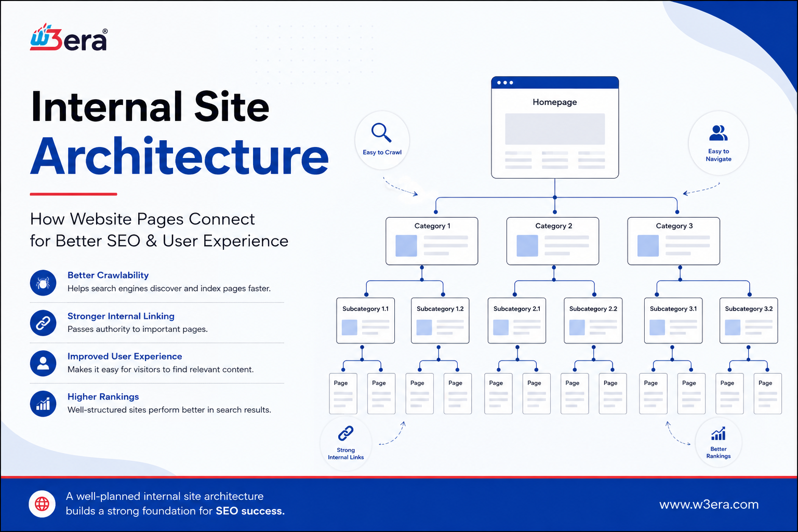The image size is (798, 532).
Task: Click the Easy to Navigate people icon
Action: (x=719, y=133)
